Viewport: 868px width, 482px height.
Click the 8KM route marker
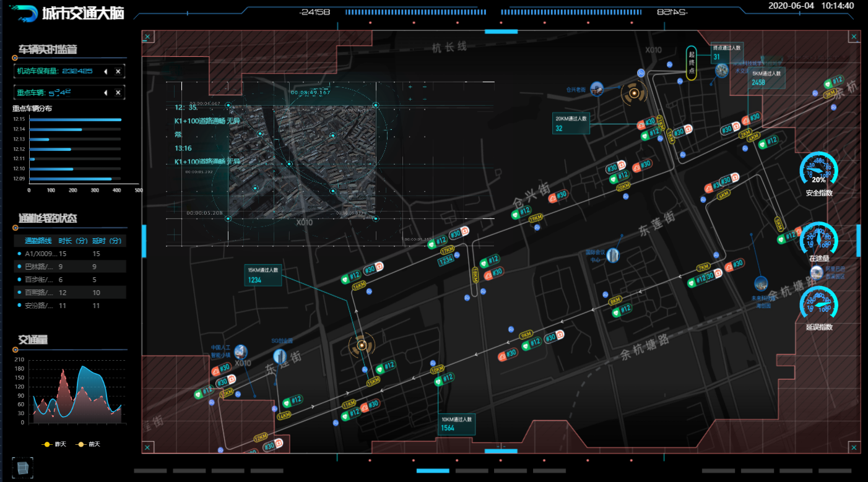pyautogui.click(x=615, y=301)
